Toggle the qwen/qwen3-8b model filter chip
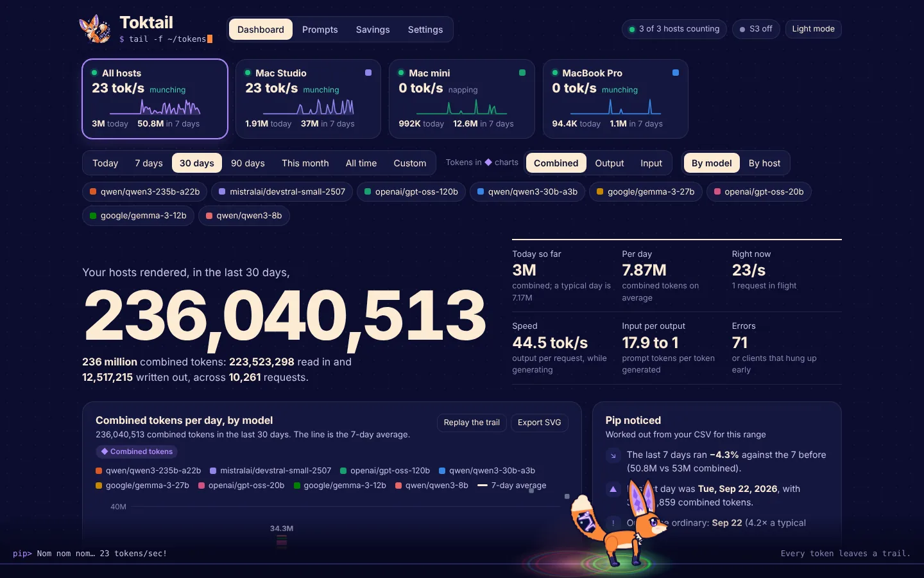 [x=244, y=216]
